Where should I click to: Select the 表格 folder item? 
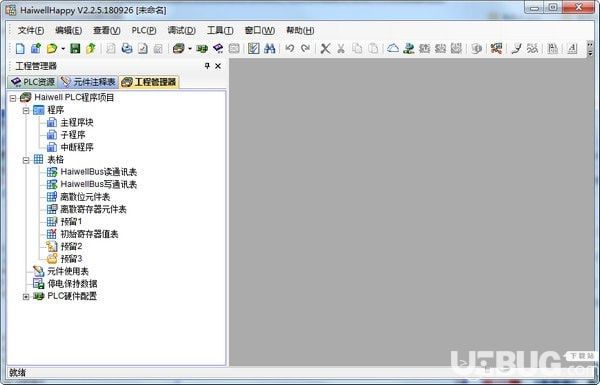pyautogui.click(x=55, y=160)
